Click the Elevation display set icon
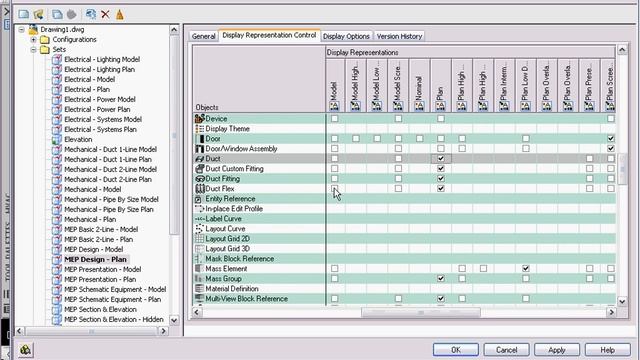 pyautogui.click(x=57, y=139)
